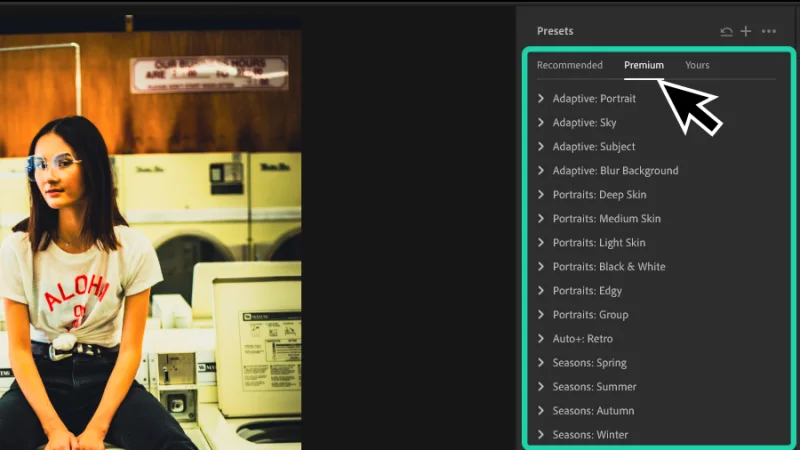
Task: Switch to the Recommended tab
Action: click(x=569, y=65)
